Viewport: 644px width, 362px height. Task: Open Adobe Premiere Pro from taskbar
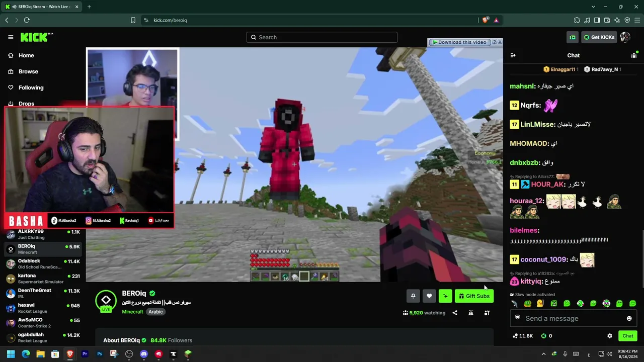click(85, 354)
